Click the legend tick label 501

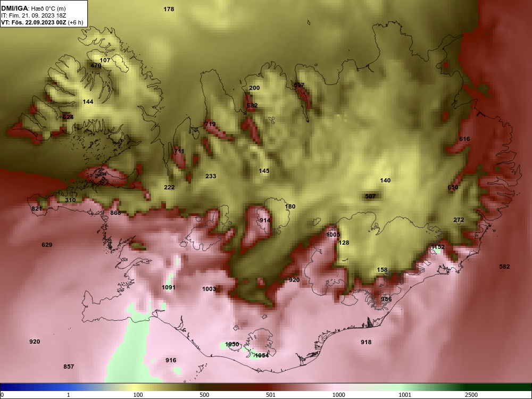click(271, 395)
